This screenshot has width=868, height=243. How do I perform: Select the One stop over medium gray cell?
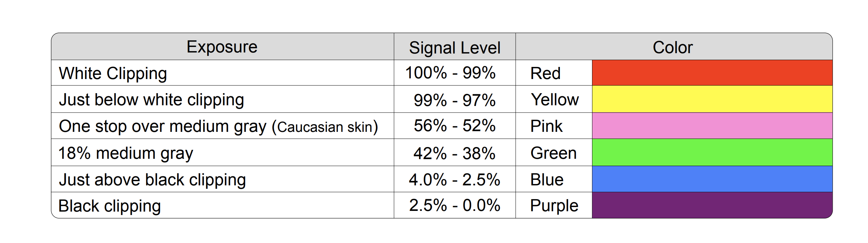click(218, 126)
